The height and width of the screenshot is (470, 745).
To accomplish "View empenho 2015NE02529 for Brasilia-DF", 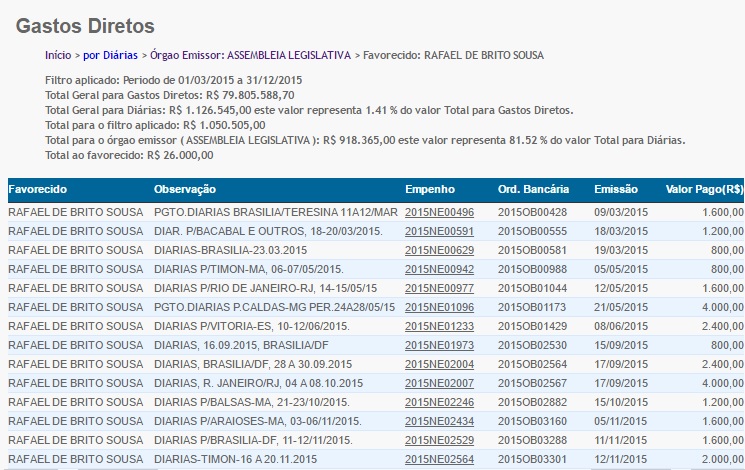I will (439, 440).
